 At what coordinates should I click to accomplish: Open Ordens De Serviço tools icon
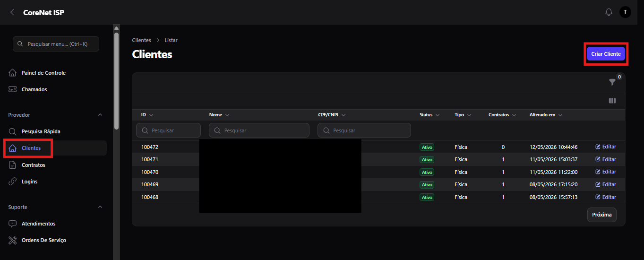(x=13, y=240)
